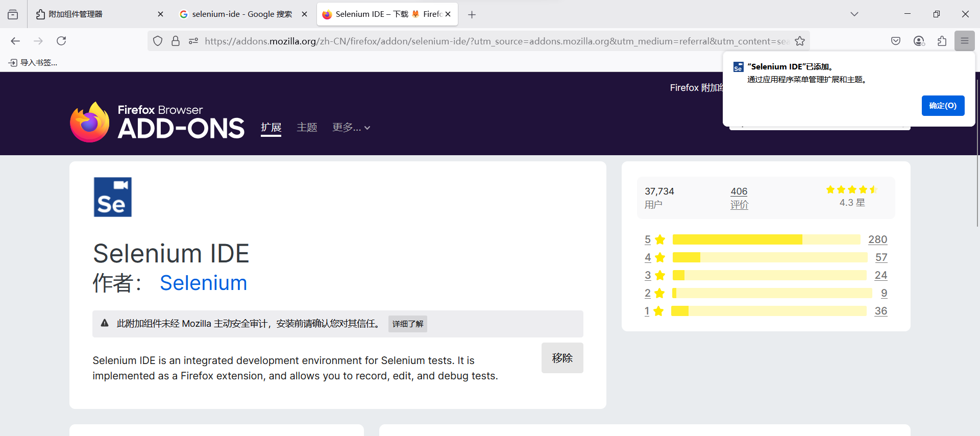Image resolution: width=980 pixels, height=436 pixels.
Task: Click the Firefox View icon in tab bar
Action: (x=13, y=14)
